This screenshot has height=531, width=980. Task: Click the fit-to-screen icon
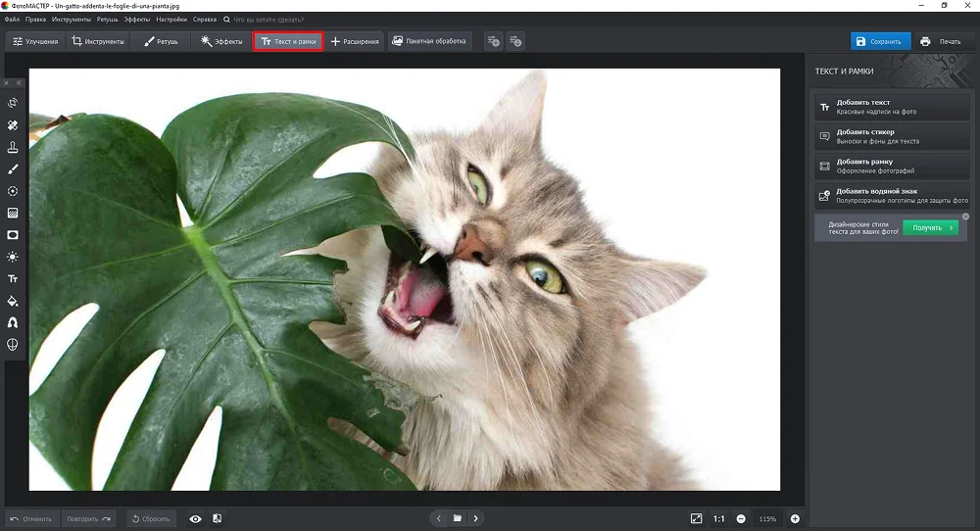coord(696,518)
